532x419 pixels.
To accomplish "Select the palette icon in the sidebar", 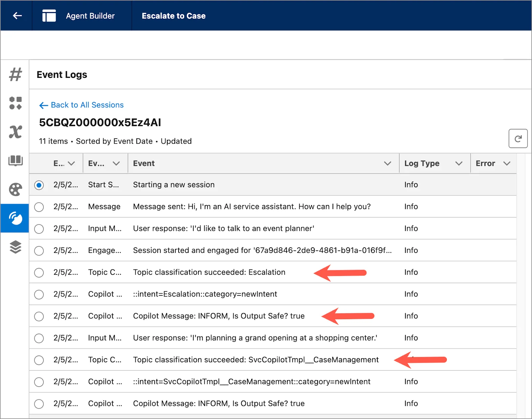I will click(x=15, y=189).
